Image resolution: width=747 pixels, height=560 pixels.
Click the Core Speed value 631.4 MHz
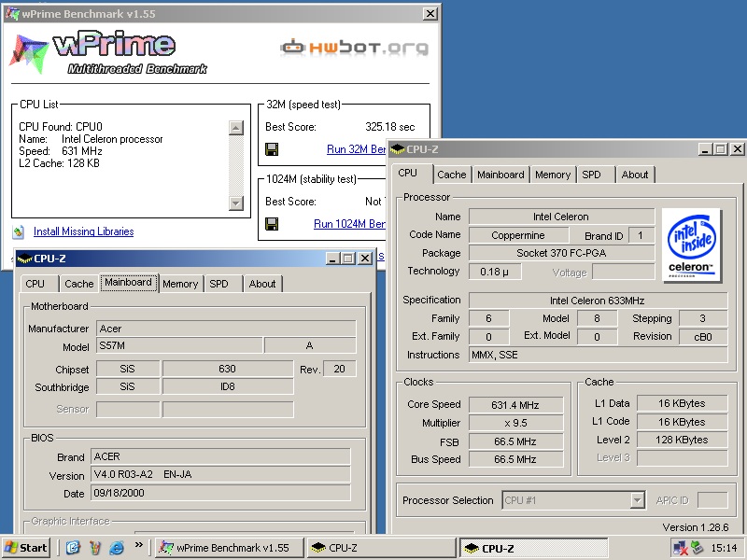(x=516, y=405)
